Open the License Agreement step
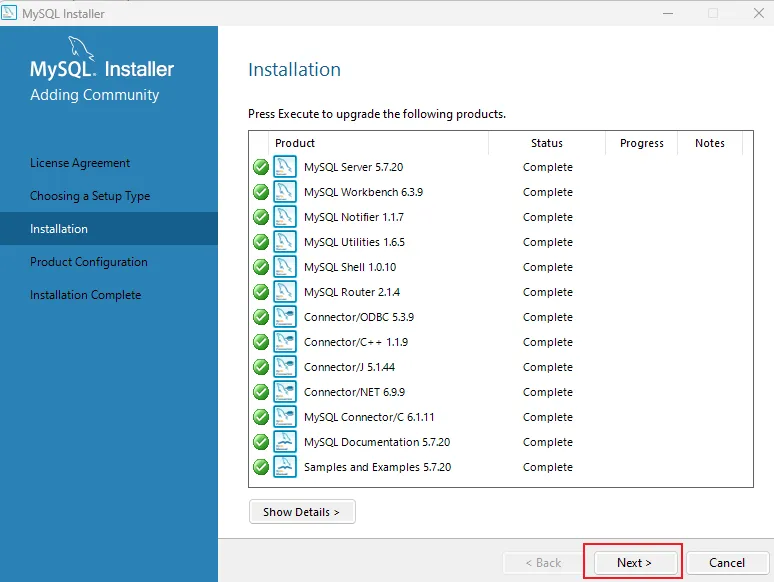The height and width of the screenshot is (582, 774). (80, 163)
